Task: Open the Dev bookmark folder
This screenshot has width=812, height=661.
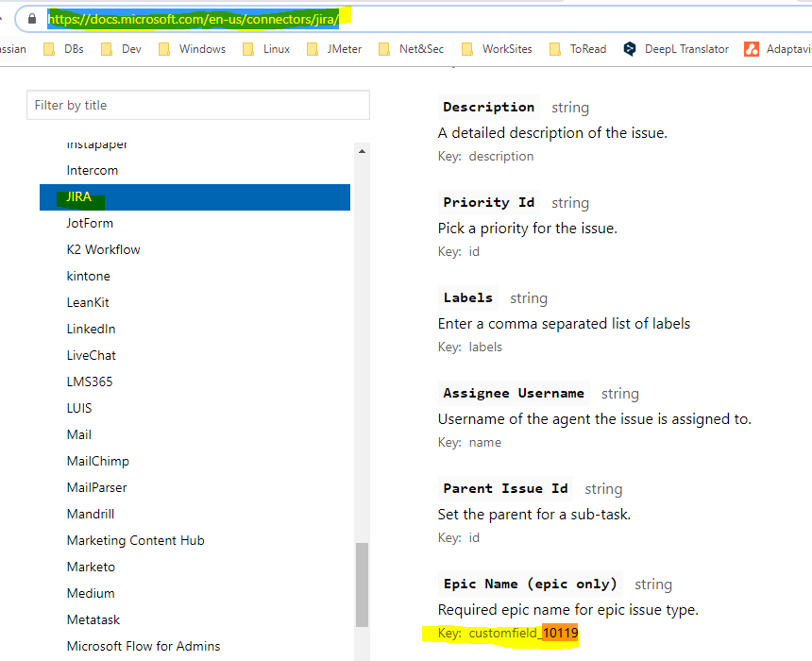Action: pyautogui.click(x=121, y=49)
